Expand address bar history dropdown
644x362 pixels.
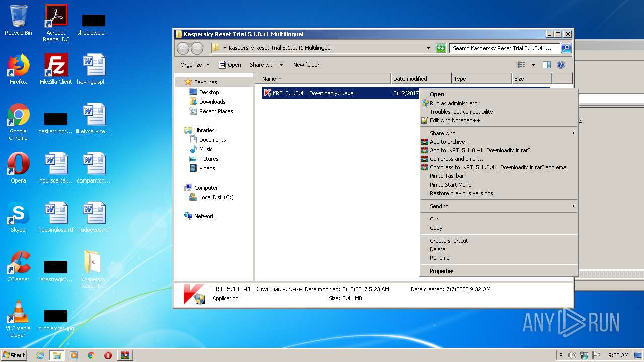pos(428,48)
